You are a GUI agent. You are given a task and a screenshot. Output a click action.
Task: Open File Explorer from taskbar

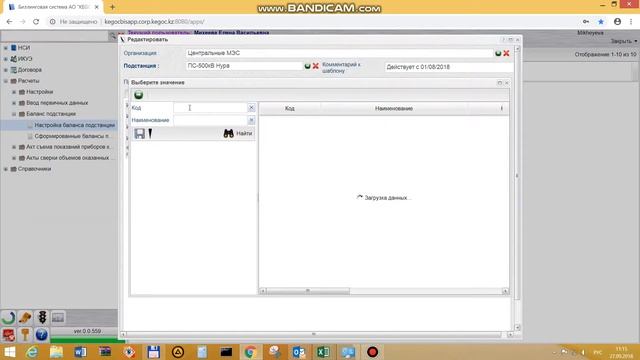click(56, 352)
